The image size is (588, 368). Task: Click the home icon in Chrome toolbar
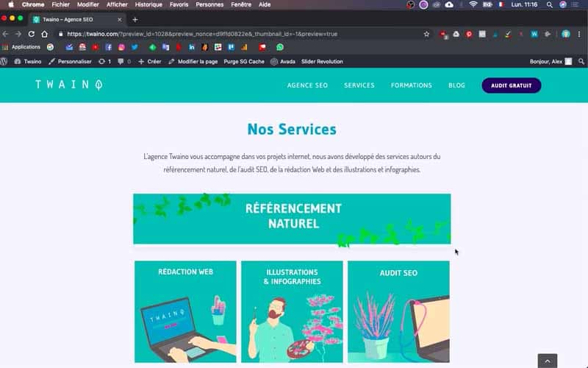click(45, 34)
